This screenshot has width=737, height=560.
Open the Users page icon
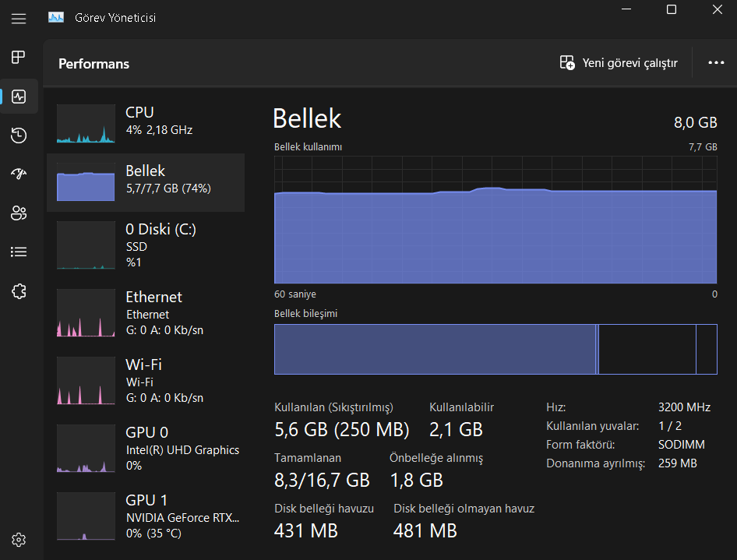[x=19, y=213]
